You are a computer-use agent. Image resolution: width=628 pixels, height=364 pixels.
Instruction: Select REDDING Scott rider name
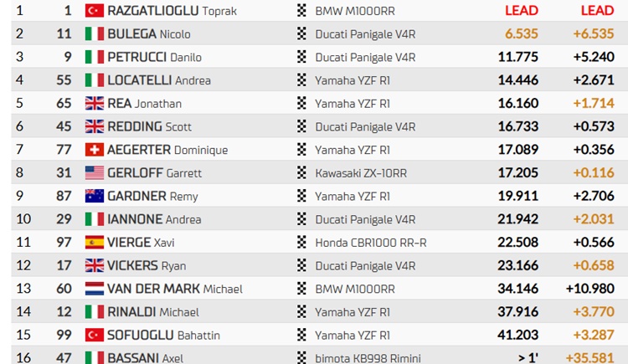[x=149, y=126]
